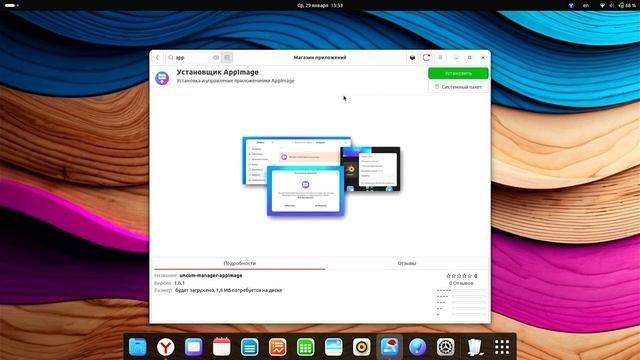Open the blue globe app in the dock
The height and width of the screenshot is (360, 640).
418,347
